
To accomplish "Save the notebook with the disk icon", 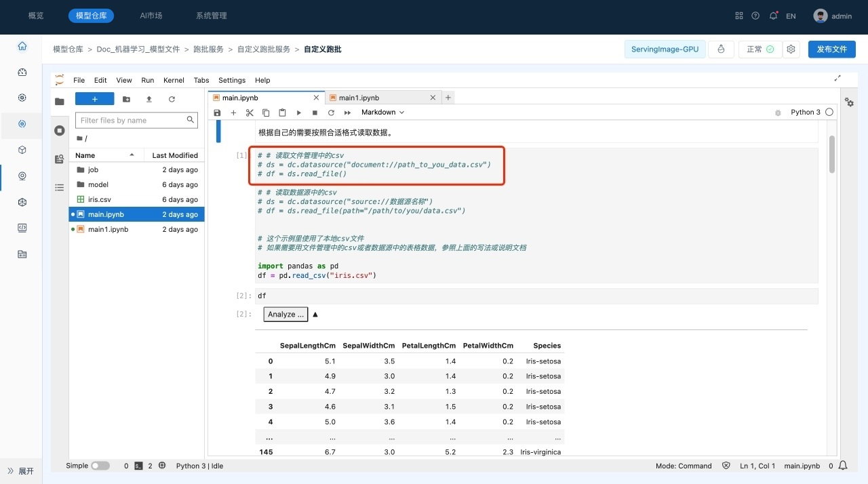I will (x=217, y=113).
